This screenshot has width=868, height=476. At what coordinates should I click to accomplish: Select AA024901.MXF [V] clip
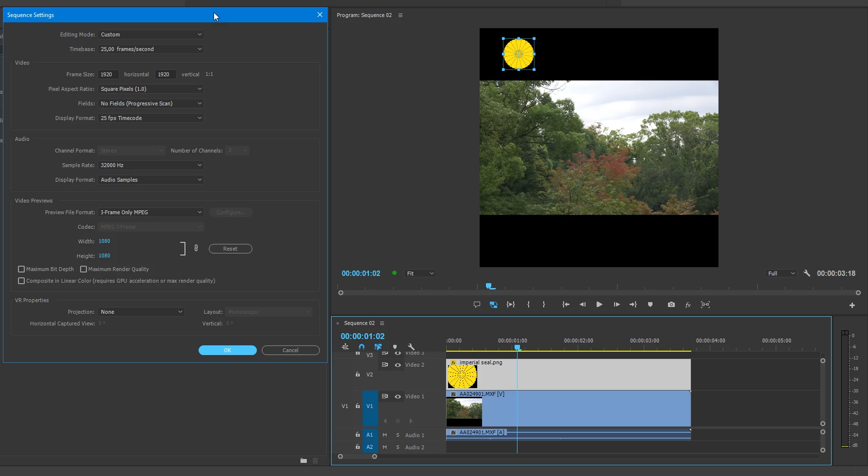point(568,408)
